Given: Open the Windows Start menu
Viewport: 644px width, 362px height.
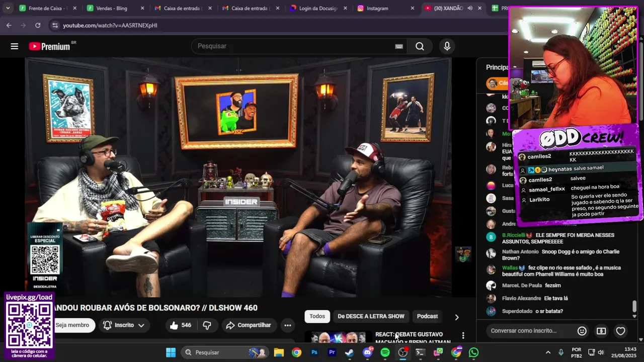Looking at the screenshot, I should pyautogui.click(x=171, y=352).
